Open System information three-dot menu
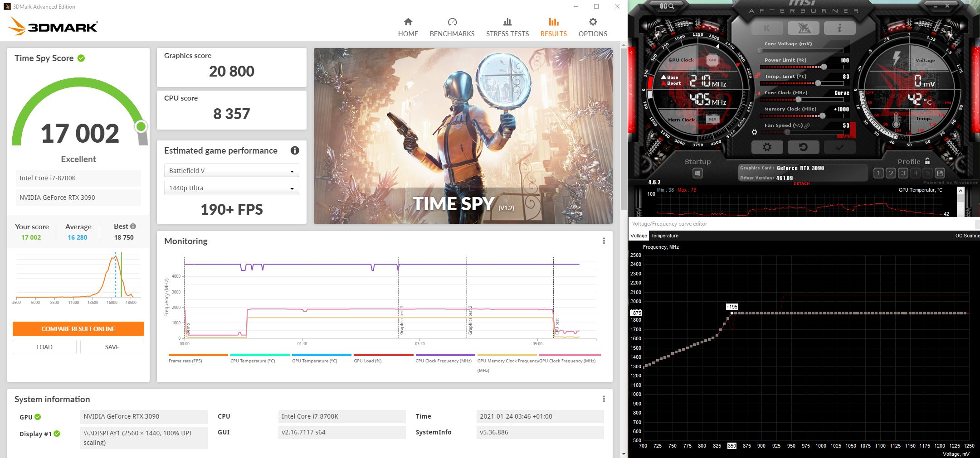This screenshot has width=980, height=458. 604,399
